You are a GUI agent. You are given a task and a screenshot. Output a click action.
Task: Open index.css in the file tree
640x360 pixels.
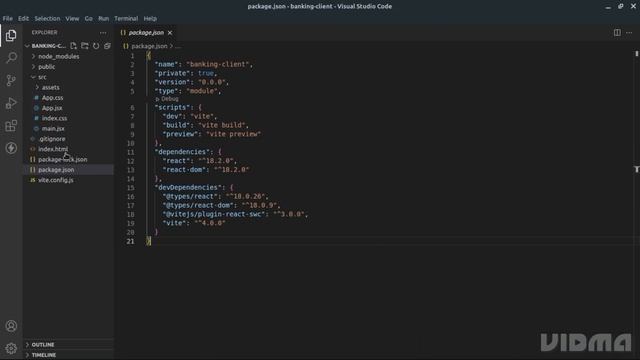54,118
